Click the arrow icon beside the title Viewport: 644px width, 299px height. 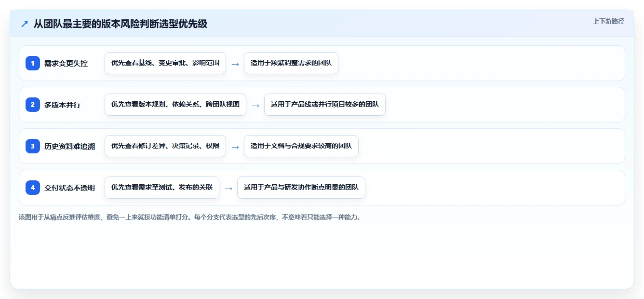[24, 24]
